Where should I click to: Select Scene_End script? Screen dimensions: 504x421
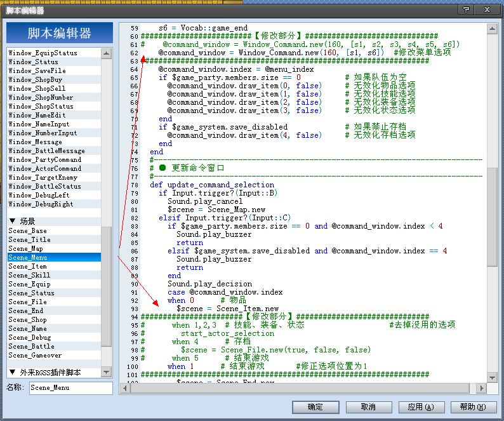point(54,311)
